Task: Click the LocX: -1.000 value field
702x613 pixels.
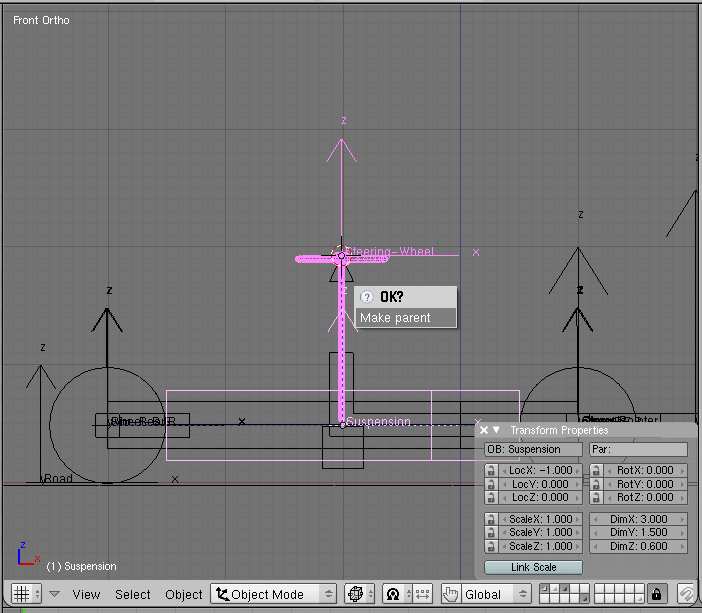Action: point(540,470)
